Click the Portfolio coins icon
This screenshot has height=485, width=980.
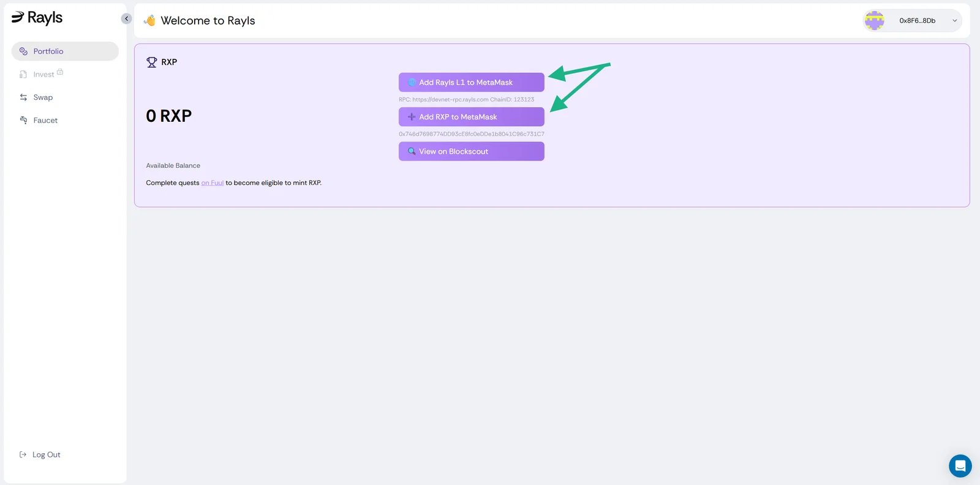coord(23,51)
